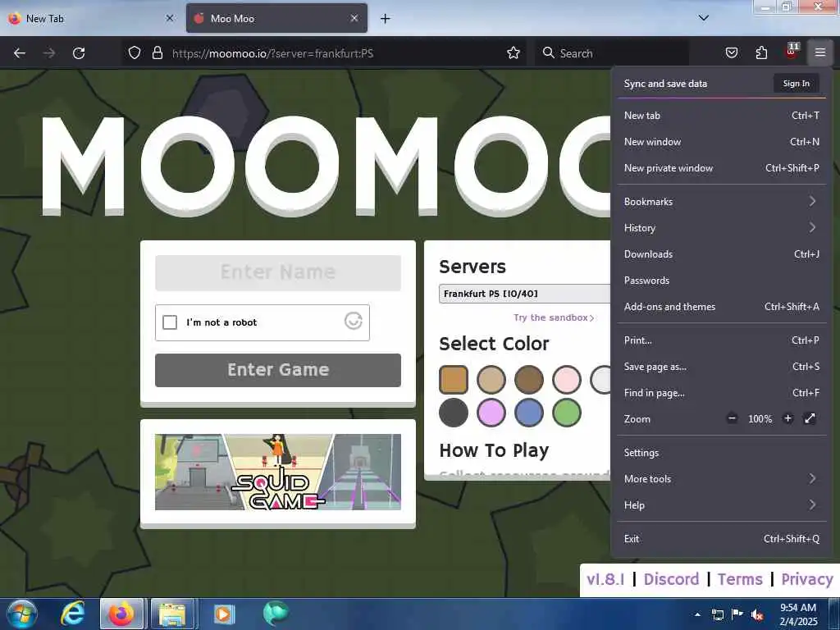This screenshot has width=840, height=630.
Task: Open Add-ons and themes
Action: tap(721, 307)
